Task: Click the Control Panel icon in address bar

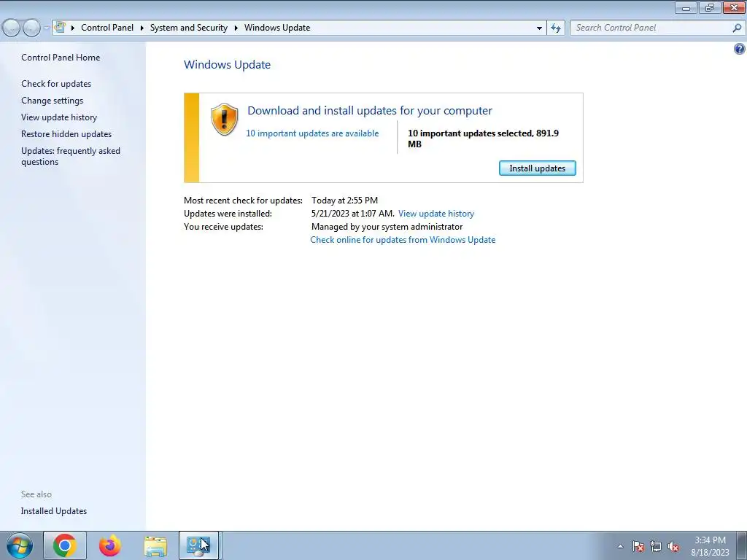Action: tap(60, 28)
